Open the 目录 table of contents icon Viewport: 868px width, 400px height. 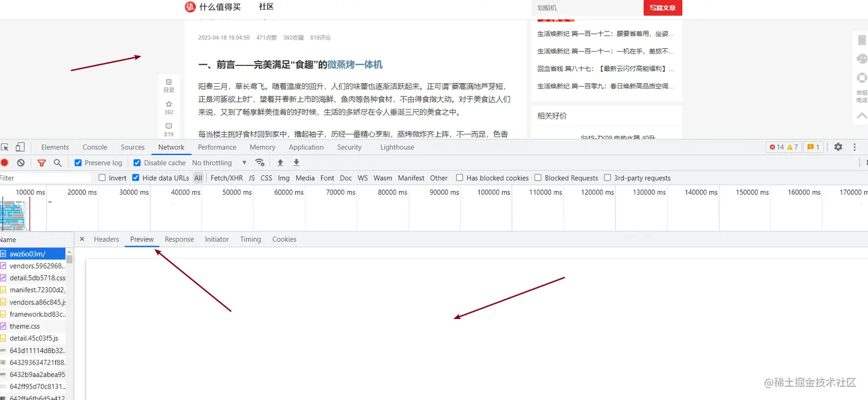point(169,86)
